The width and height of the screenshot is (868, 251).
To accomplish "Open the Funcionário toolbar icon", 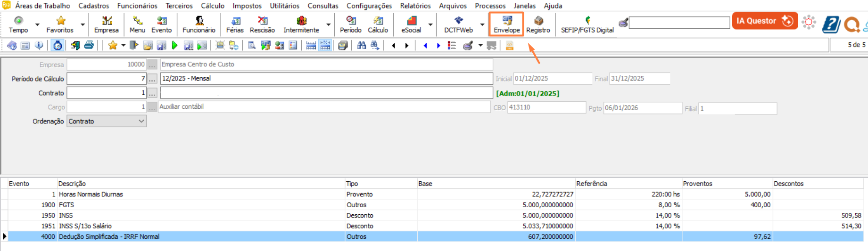I will 199,24.
